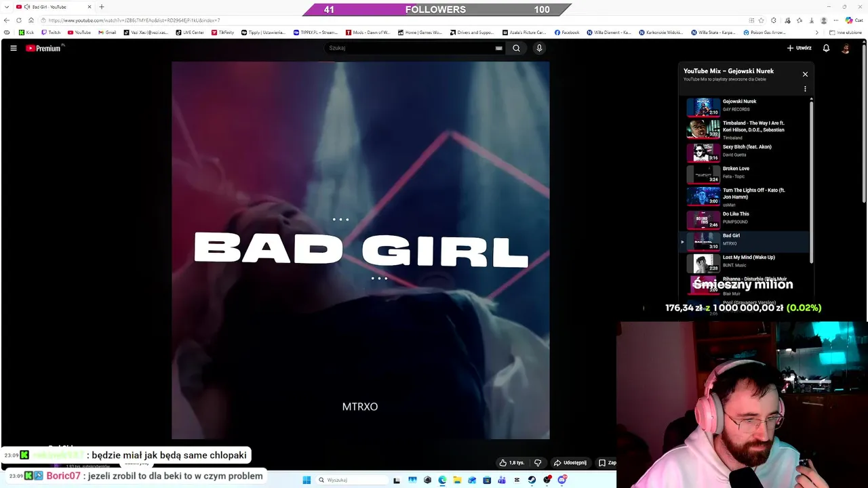Close the YouTube Mix playlist panel
Image resolution: width=868 pixels, height=488 pixels.
[805, 74]
